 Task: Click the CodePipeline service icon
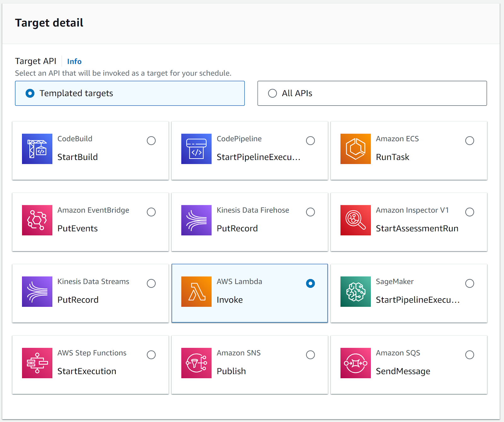pos(196,149)
